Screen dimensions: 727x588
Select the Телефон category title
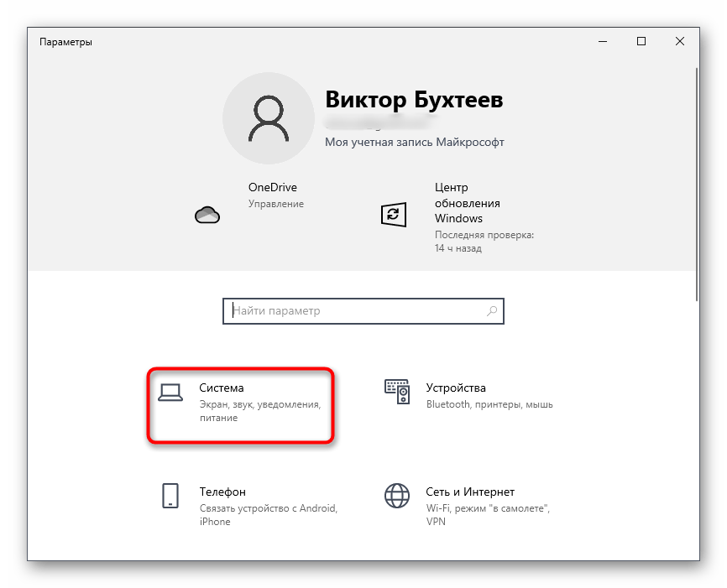(222, 492)
